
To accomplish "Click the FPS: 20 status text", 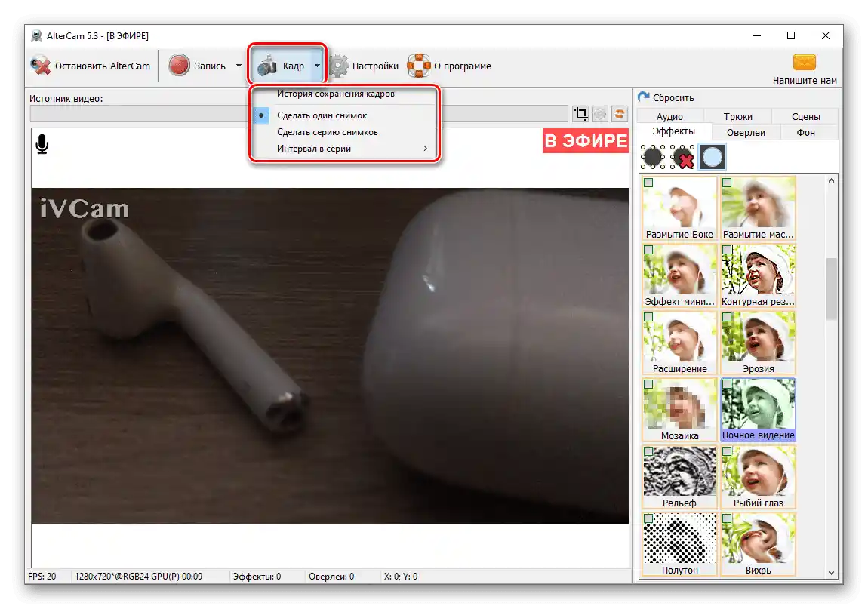I will pyautogui.click(x=42, y=577).
